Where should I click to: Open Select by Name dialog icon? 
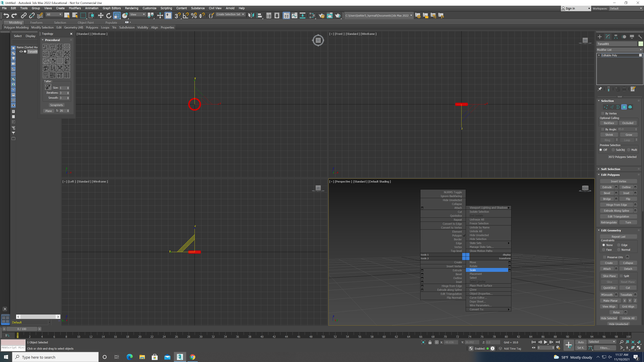pos(75,15)
